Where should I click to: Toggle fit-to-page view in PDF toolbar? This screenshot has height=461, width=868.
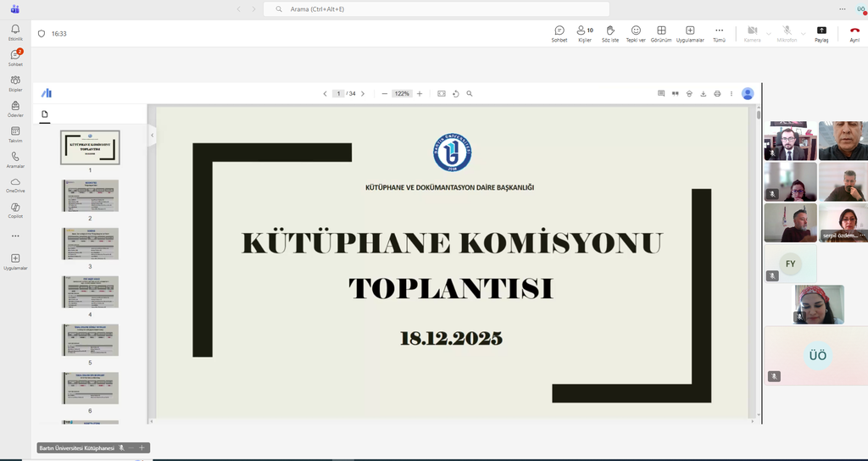[x=441, y=94]
